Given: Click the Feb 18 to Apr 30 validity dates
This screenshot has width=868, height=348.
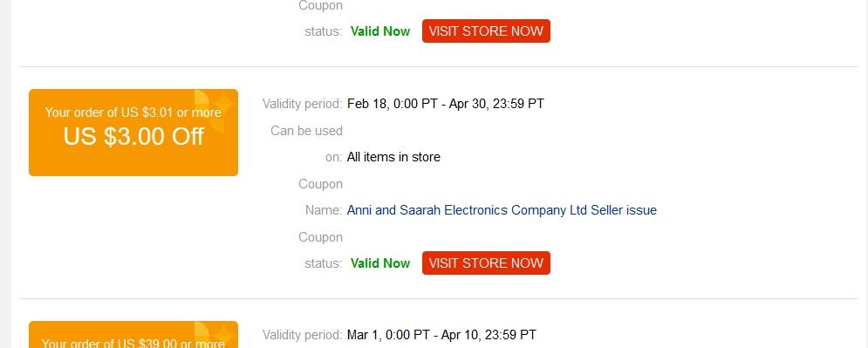Looking at the screenshot, I should point(446,104).
